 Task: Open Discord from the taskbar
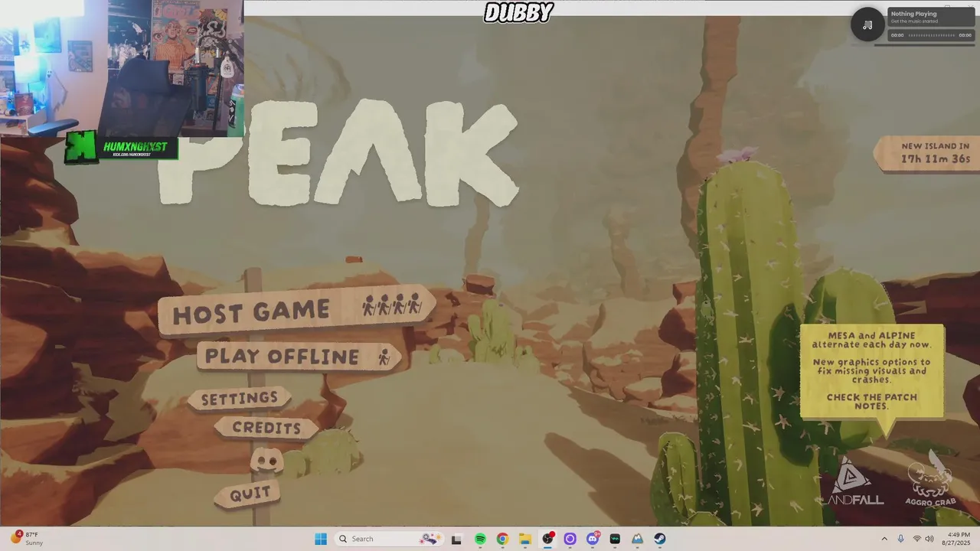593,539
